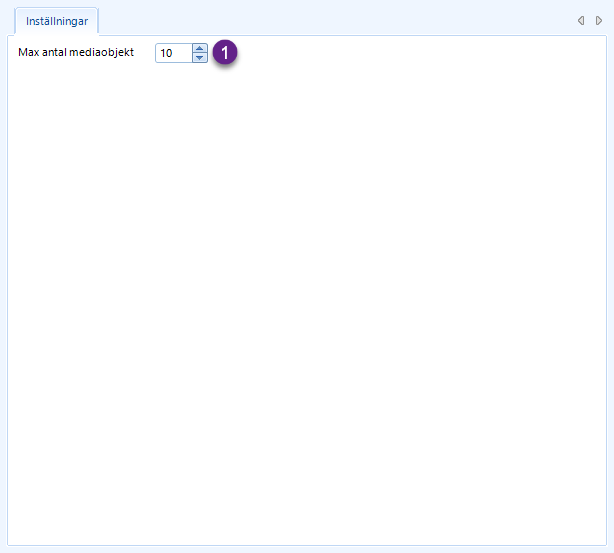
Task: Show previous tabs via the left triangle
Action: click(581, 20)
